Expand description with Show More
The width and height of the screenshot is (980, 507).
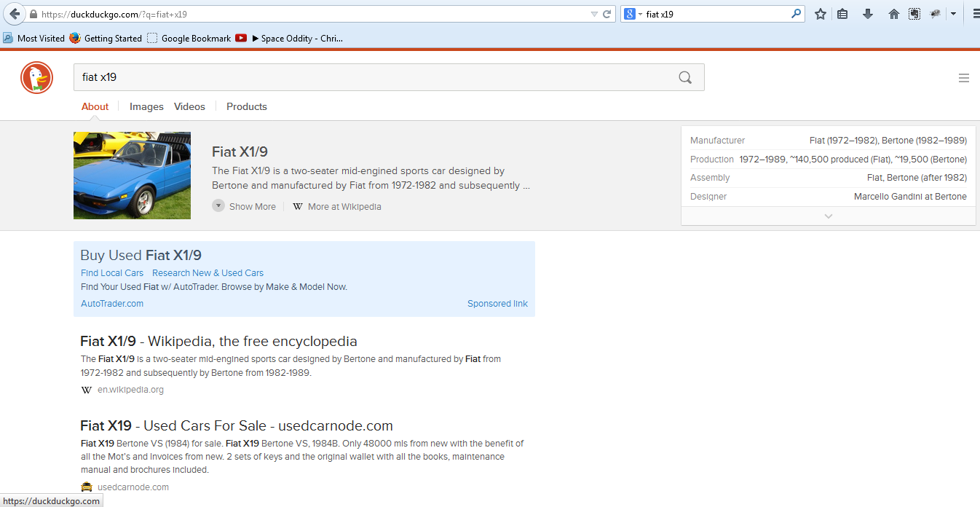[245, 206]
